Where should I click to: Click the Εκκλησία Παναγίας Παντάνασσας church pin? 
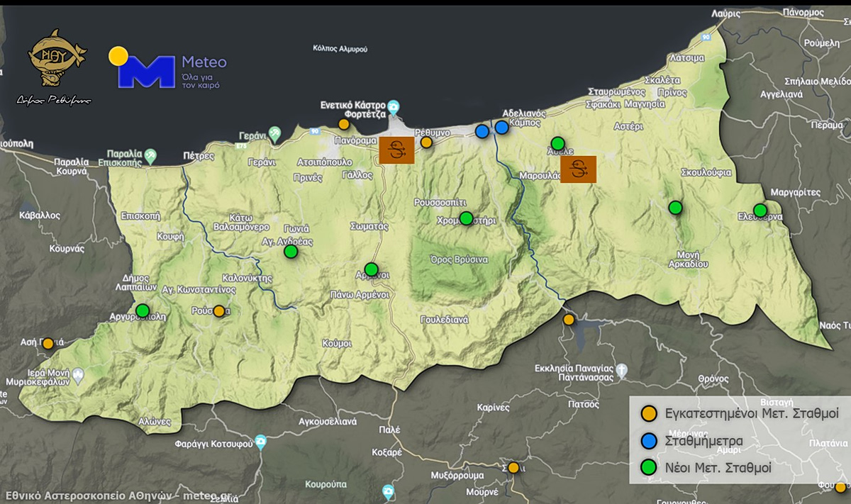[x=621, y=369]
